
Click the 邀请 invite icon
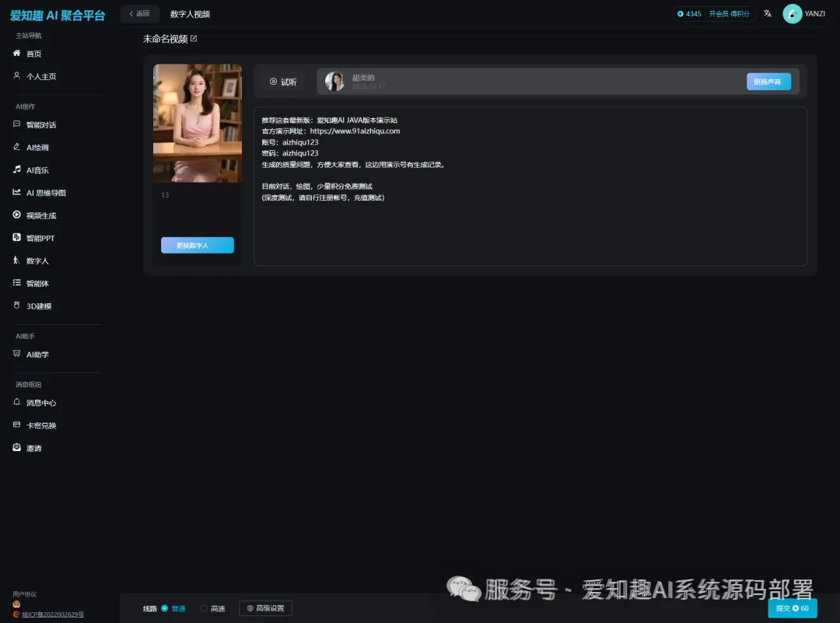[16, 447]
